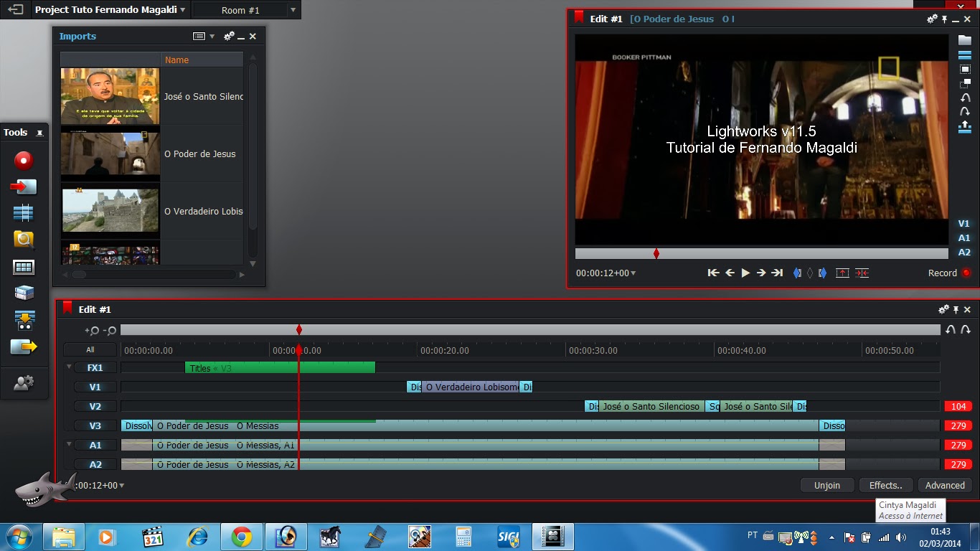Step one frame forward in viewer

pos(761,273)
